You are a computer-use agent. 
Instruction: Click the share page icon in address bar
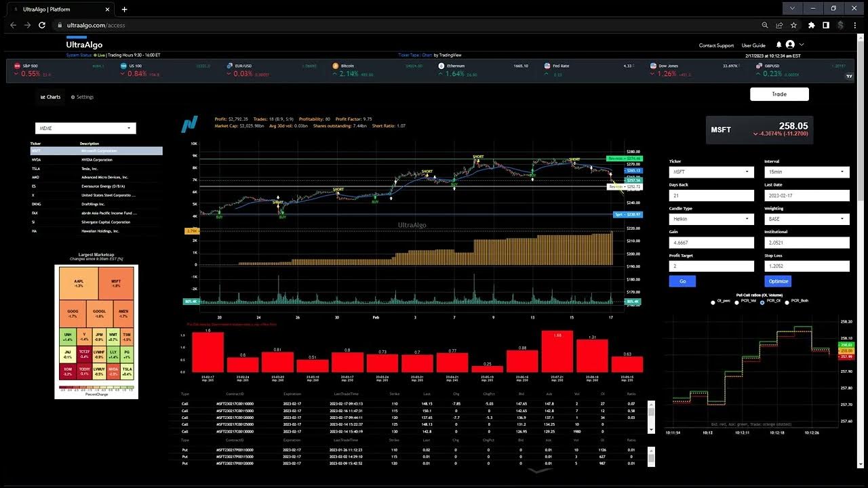pyautogui.click(x=779, y=25)
